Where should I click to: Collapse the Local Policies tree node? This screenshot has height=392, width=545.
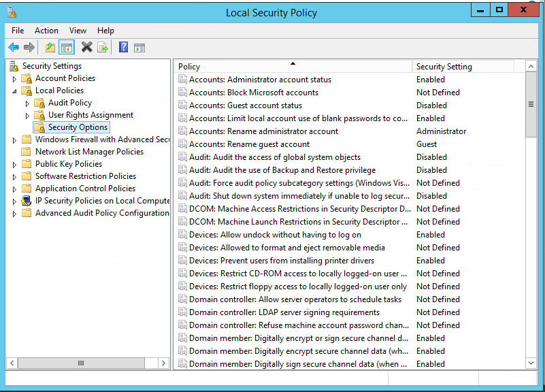click(x=15, y=91)
